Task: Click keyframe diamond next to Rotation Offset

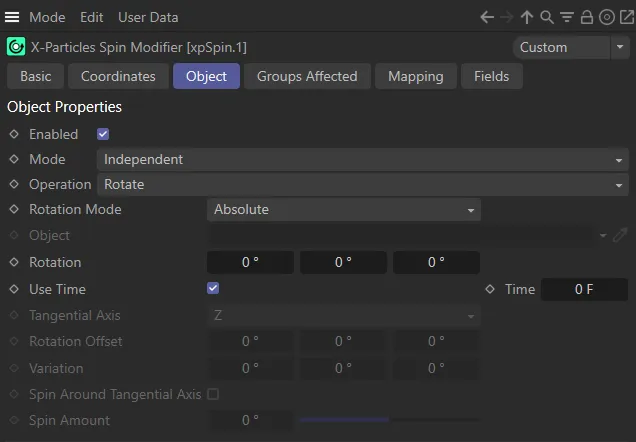Action: [x=14, y=341]
